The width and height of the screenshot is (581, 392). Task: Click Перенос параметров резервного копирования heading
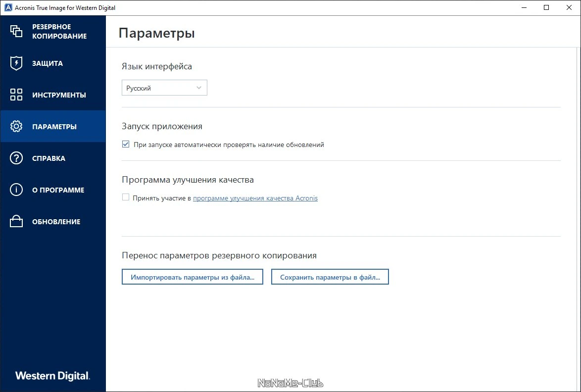click(x=219, y=255)
